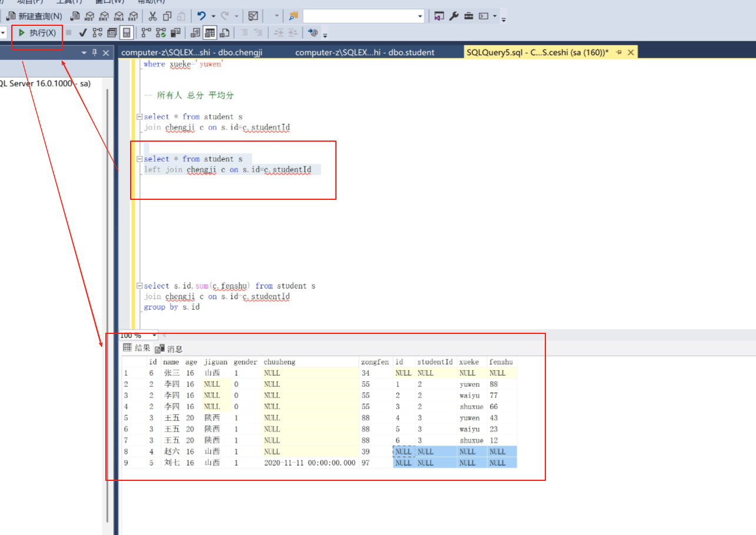Click the Undo arrow icon

pyautogui.click(x=202, y=16)
